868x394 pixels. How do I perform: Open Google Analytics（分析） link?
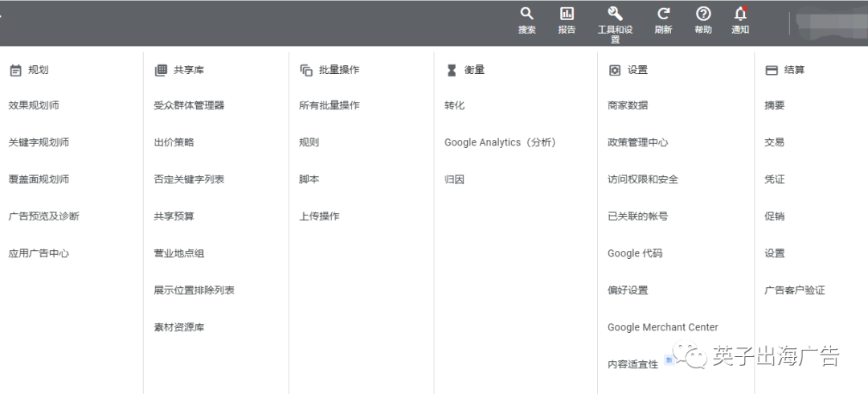[x=501, y=142]
